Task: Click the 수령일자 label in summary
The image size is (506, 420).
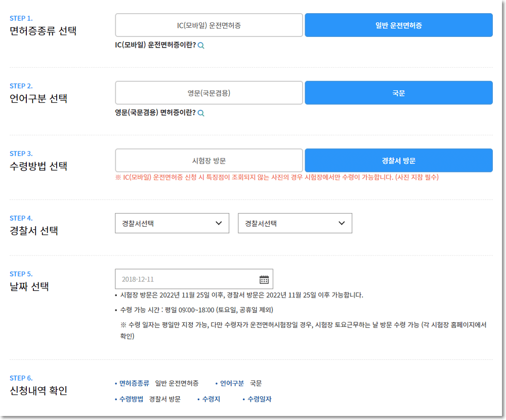Action: click(259, 399)
